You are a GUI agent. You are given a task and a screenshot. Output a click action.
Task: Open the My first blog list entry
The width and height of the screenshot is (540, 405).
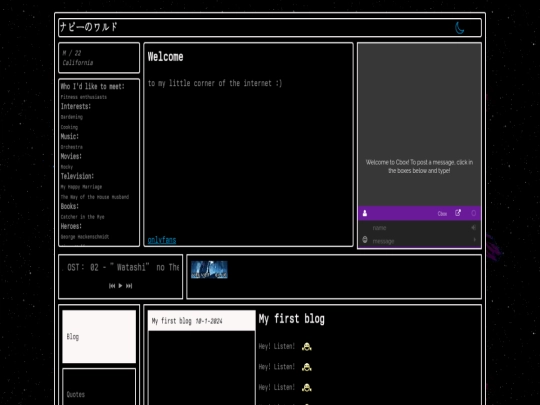click(201, 321)
